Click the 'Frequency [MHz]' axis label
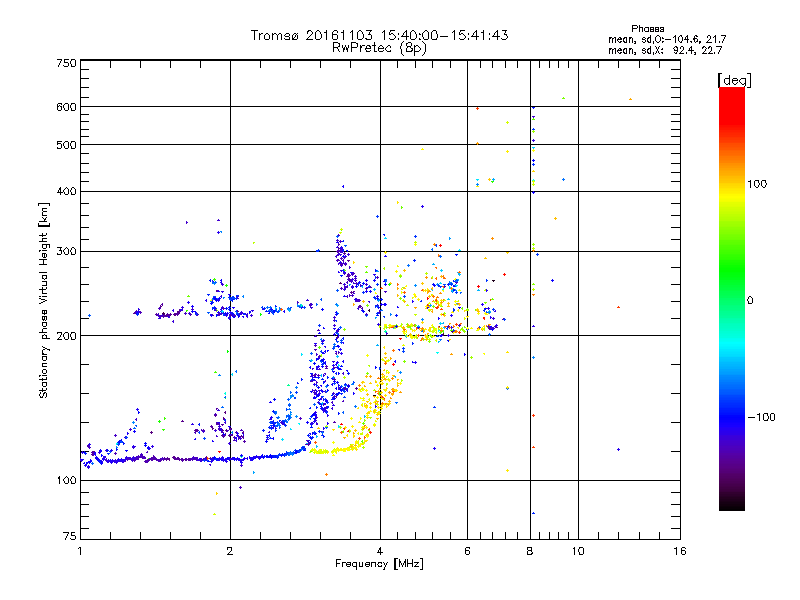Viewport: 800px width, 600px height. [x=379, y=564]
